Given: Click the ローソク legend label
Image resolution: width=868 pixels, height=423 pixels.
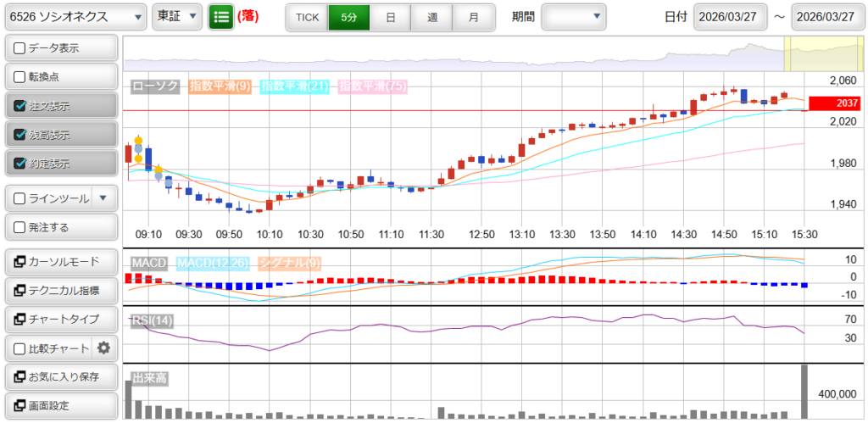Looking at the screenshot, I should coord(155,86).
